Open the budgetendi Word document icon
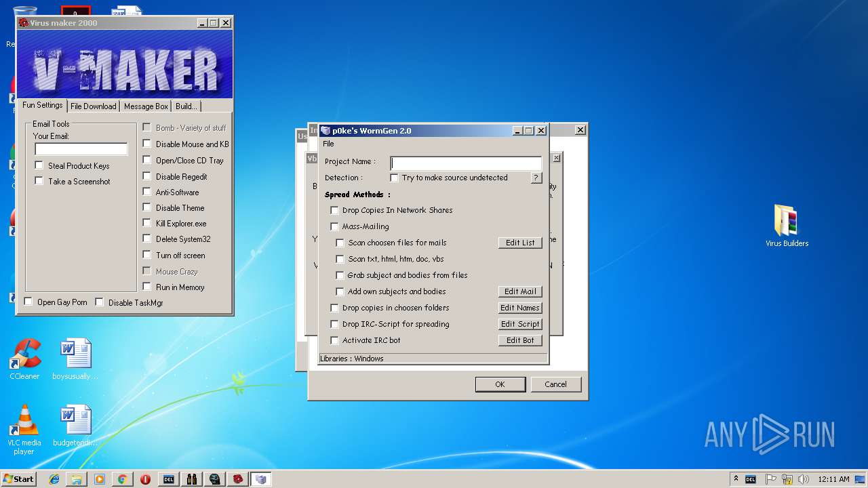 [x=75, y=426]
